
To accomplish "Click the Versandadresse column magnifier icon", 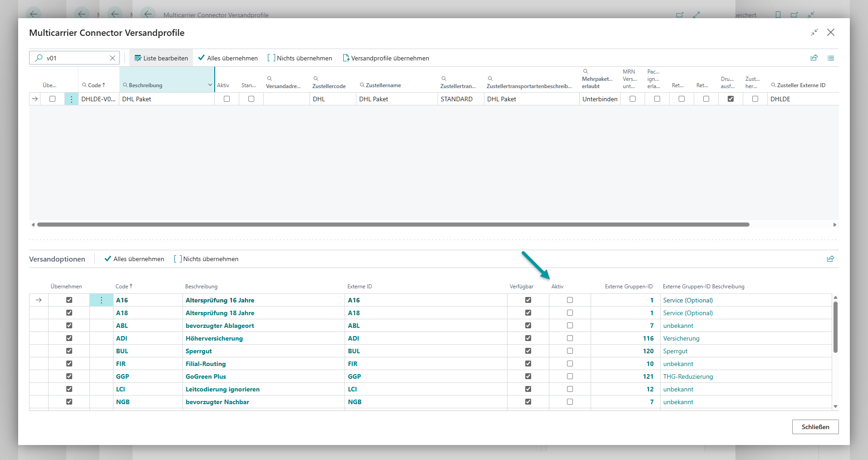I will (269, 79).
